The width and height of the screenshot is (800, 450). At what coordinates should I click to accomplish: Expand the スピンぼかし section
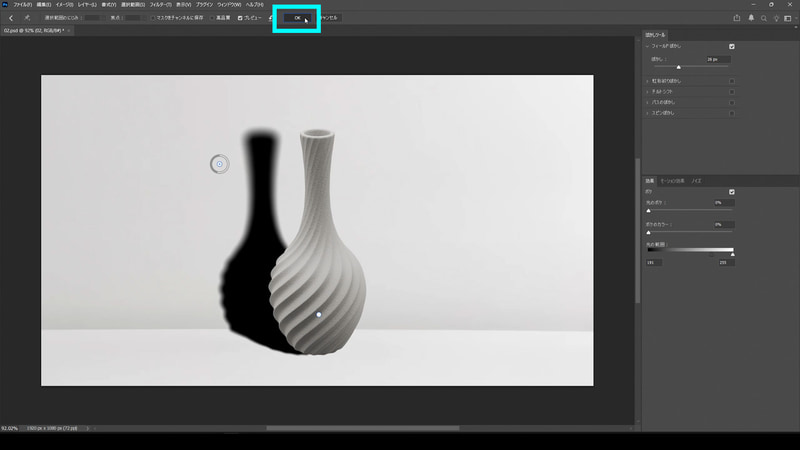point(647,113)
